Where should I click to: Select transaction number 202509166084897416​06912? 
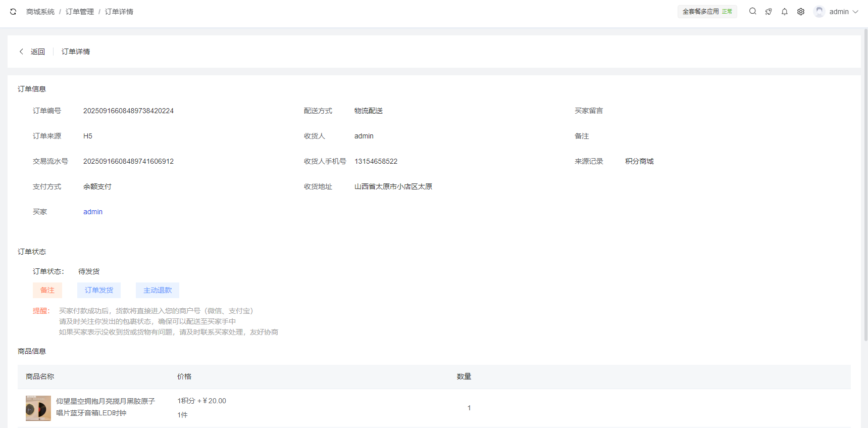[128, 161]
